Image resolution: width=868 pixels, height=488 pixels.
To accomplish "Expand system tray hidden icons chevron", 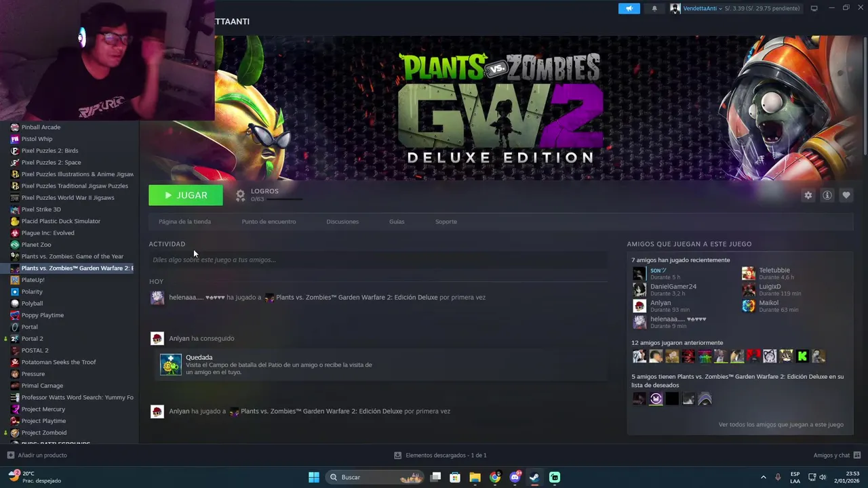I will click(763, 477).
